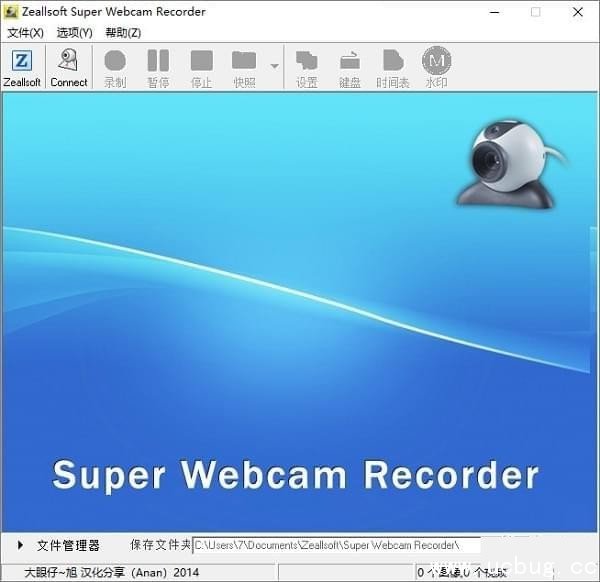600x582 pixels.
Task: Click the app icon in title bar
Action: [14, 11]
